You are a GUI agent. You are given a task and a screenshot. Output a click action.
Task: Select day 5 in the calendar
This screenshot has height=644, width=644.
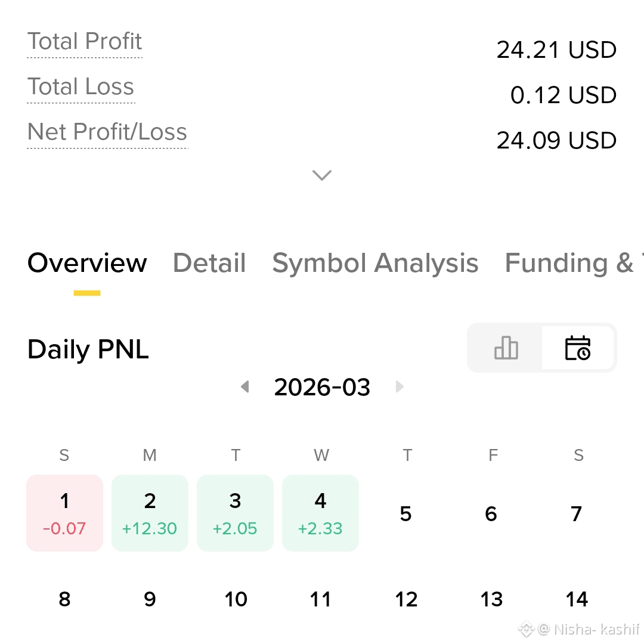tap(406, 514)
